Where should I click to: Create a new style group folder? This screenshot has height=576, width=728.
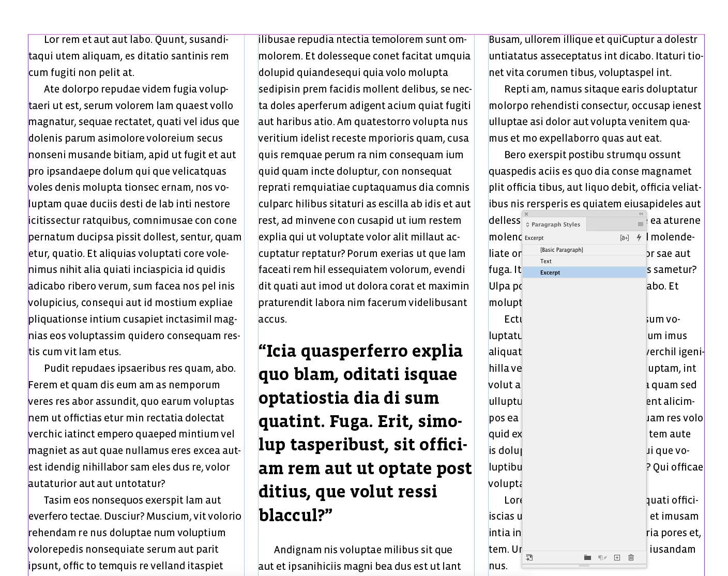pyautogui.click(x=587, y=557)
